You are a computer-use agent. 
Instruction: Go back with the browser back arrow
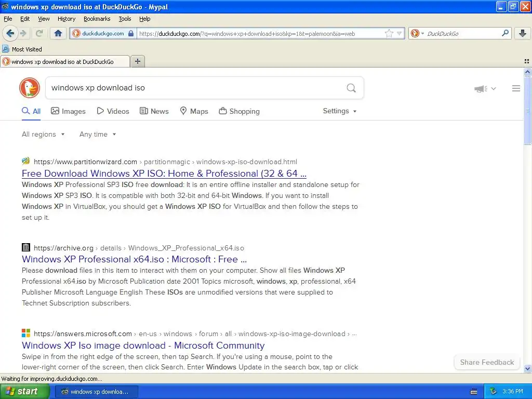(10, 33)
